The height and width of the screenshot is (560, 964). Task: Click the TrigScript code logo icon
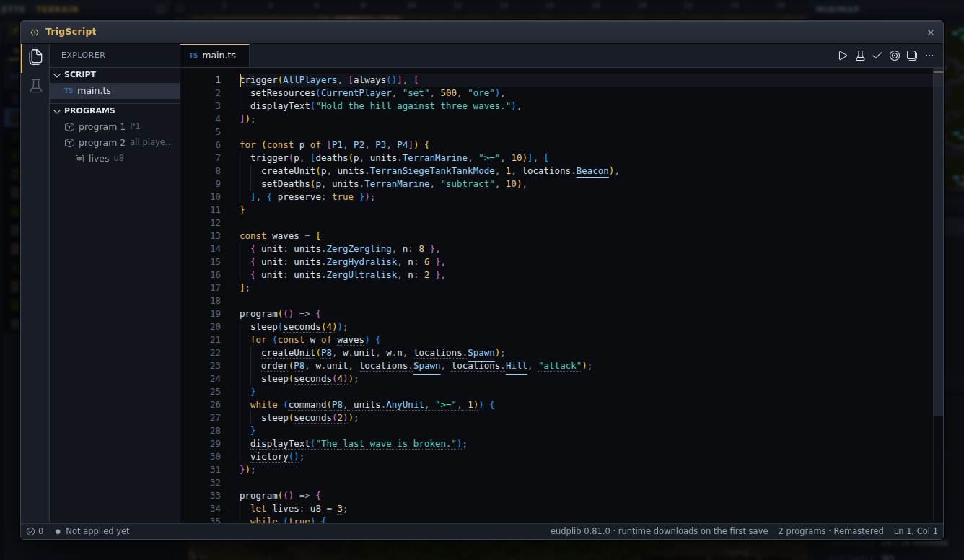[x=35, y=32]
